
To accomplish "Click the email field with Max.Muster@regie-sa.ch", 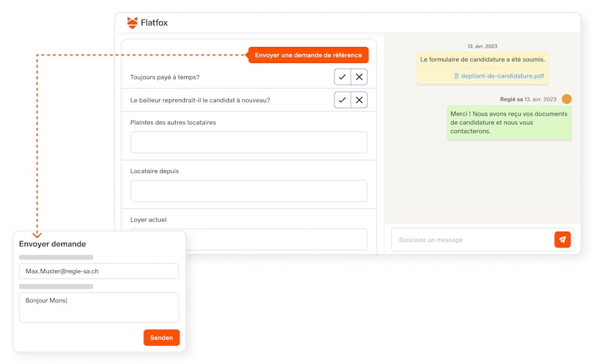I will 98,271.
